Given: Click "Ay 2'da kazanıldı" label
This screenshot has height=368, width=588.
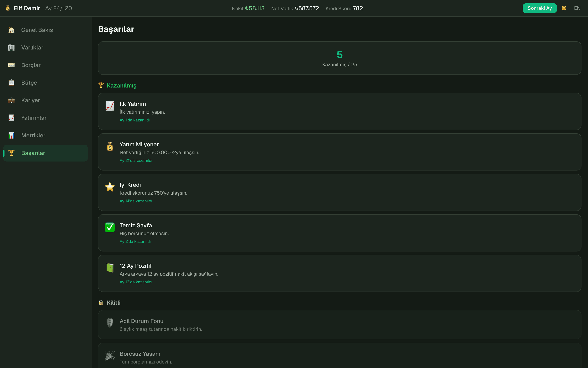Looking at the screenshot, I should point(135,241).
